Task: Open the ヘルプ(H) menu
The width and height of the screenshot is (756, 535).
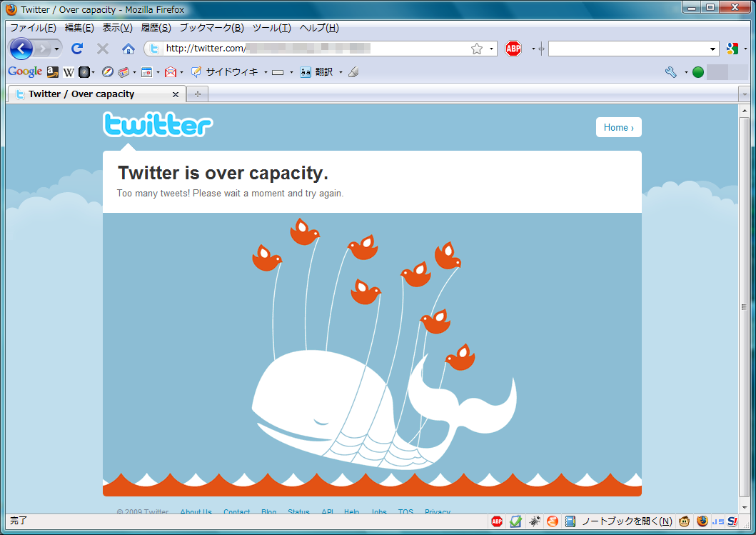Action: tap(319, 27)
